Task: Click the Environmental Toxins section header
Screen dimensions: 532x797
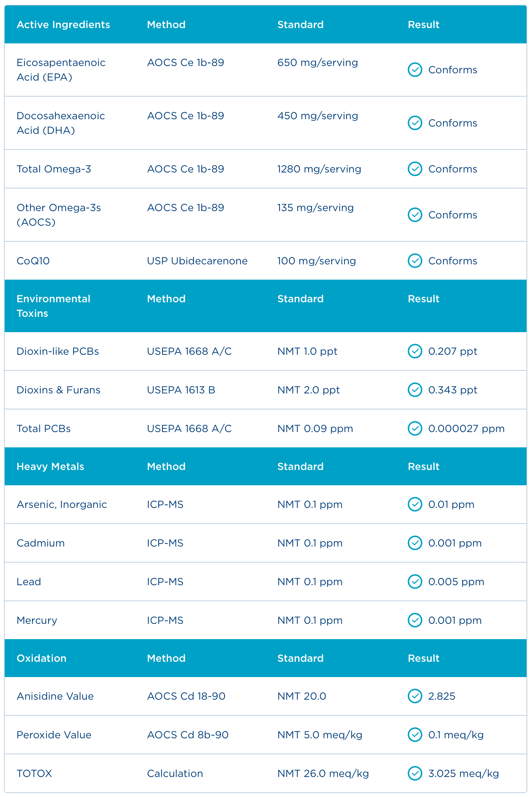Action: 53,306
